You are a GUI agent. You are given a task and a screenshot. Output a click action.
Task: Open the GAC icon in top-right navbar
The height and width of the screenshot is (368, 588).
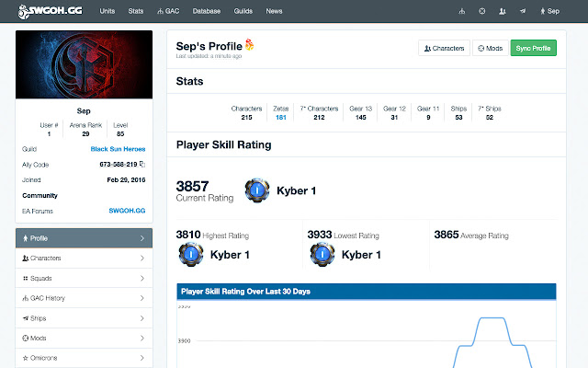coord(462,11)
